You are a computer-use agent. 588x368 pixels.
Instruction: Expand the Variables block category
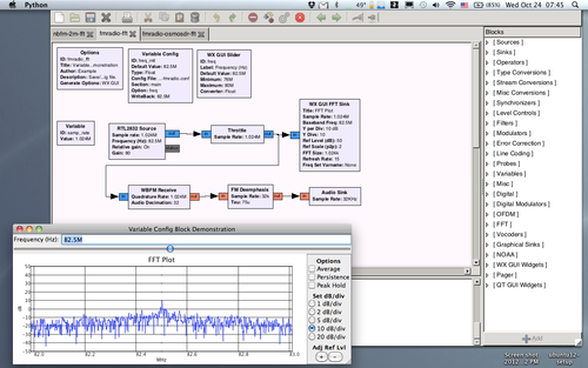487,174
